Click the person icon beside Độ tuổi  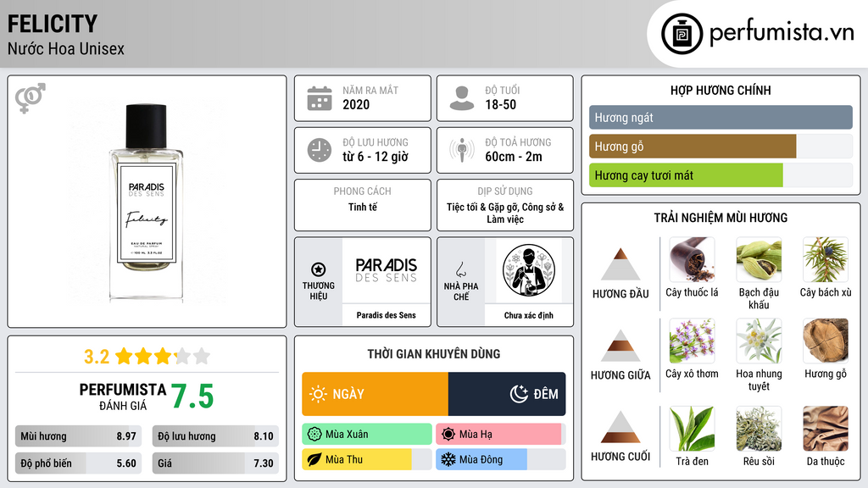click(462, 98)
